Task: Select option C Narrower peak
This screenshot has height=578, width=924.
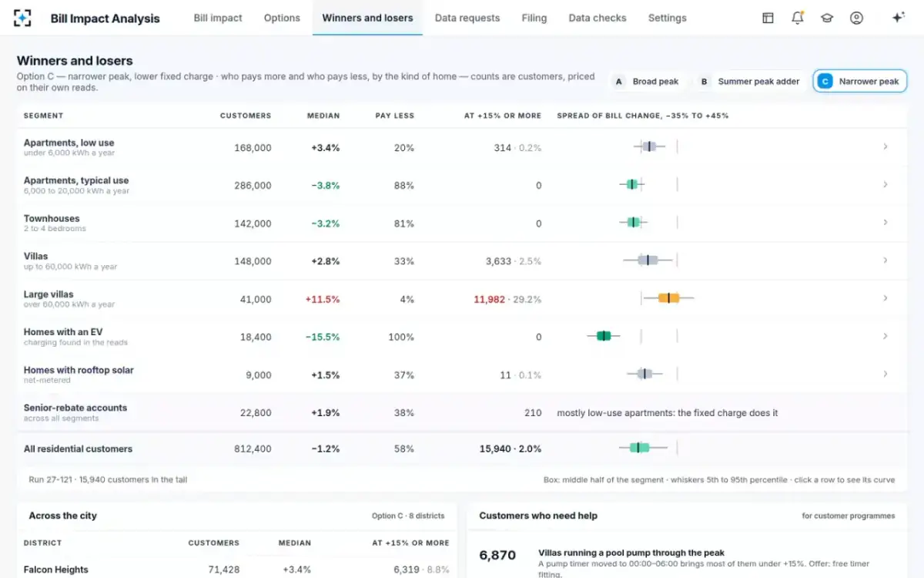Action: tap(860, 81)
